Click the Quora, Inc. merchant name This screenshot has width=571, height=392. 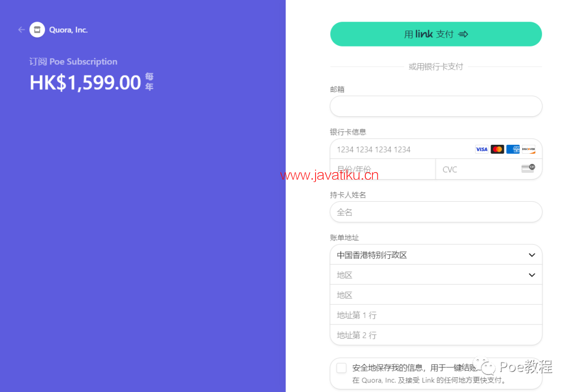[68, 30]
